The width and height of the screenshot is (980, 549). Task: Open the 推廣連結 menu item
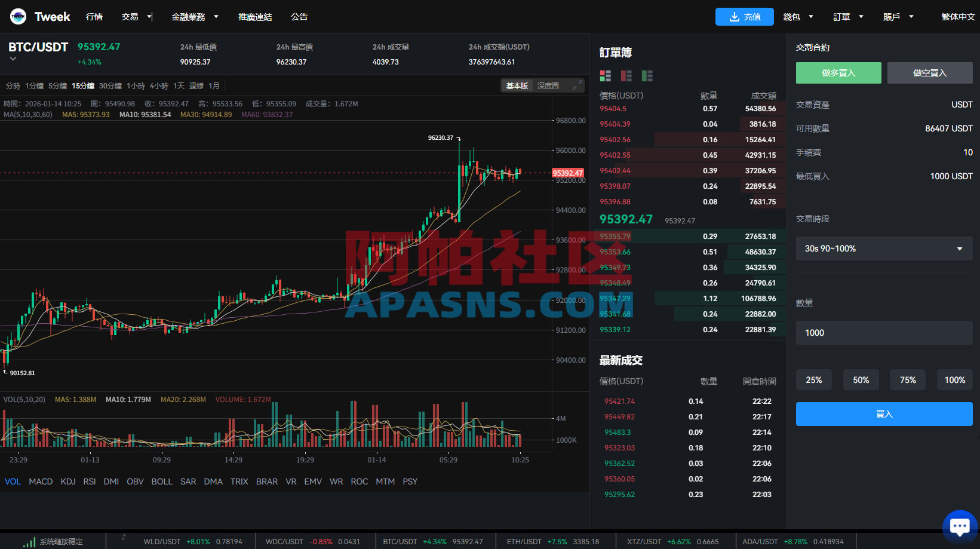click(255, 17)
